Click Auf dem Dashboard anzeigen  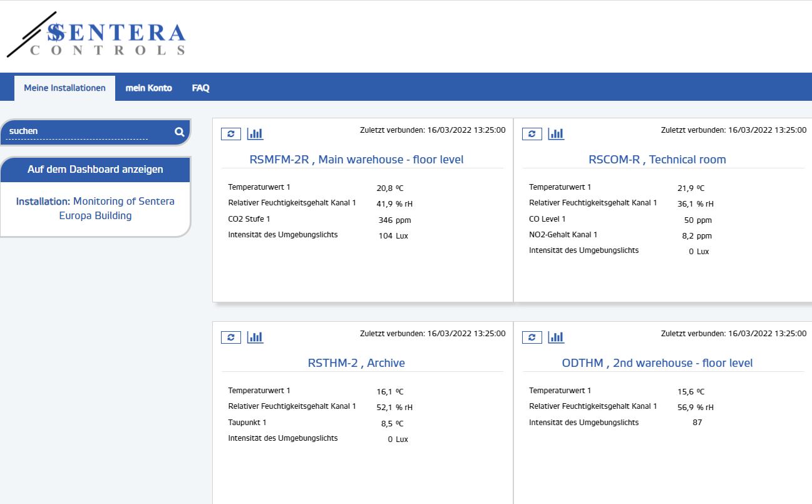[x=95, y=169]
